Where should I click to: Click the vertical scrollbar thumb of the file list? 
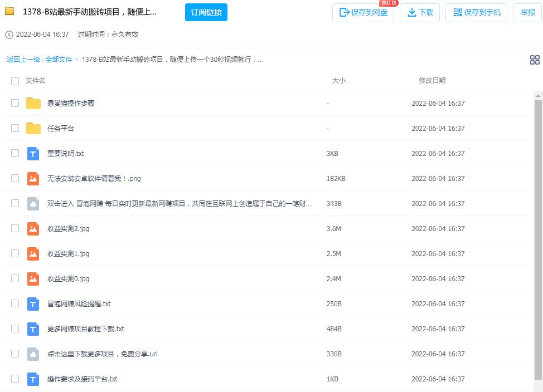point(538,239)
